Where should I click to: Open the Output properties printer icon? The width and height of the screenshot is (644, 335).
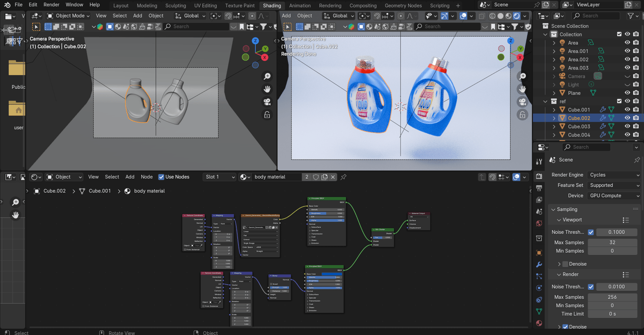point(539,188)
